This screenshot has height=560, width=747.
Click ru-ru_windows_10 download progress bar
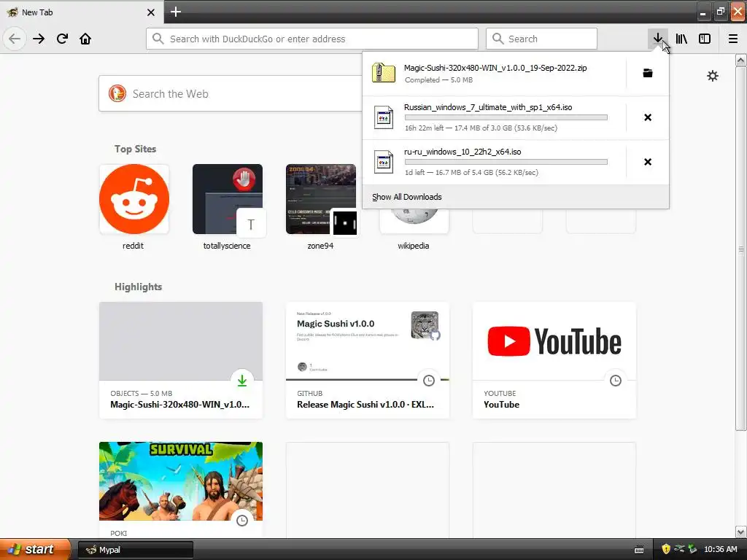coord(506,162)
